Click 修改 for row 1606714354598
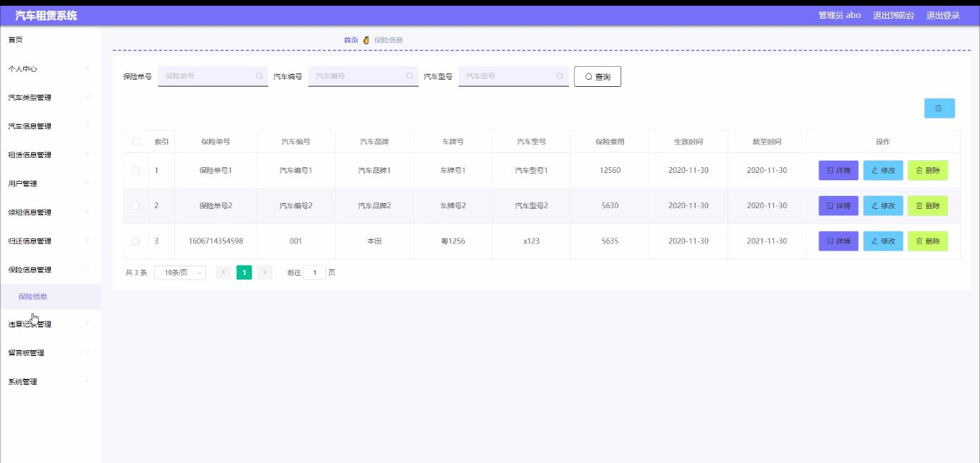 coord(883,241)
